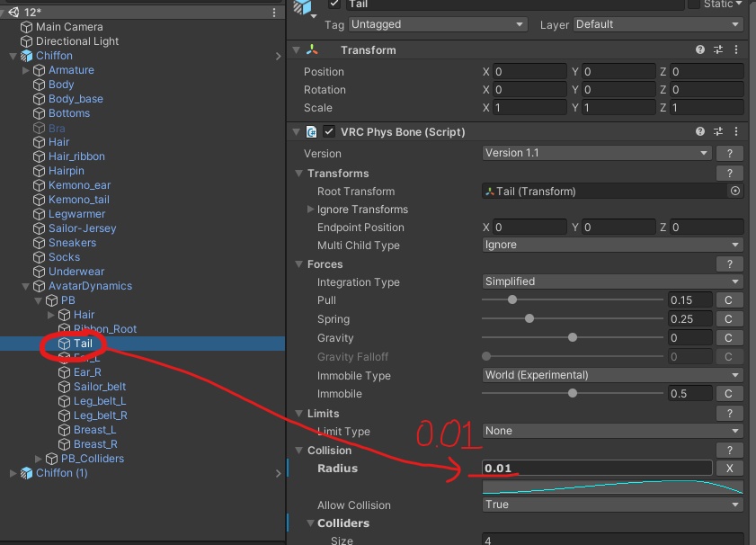Open the Layer dropdown showing Default

(657, 24)
